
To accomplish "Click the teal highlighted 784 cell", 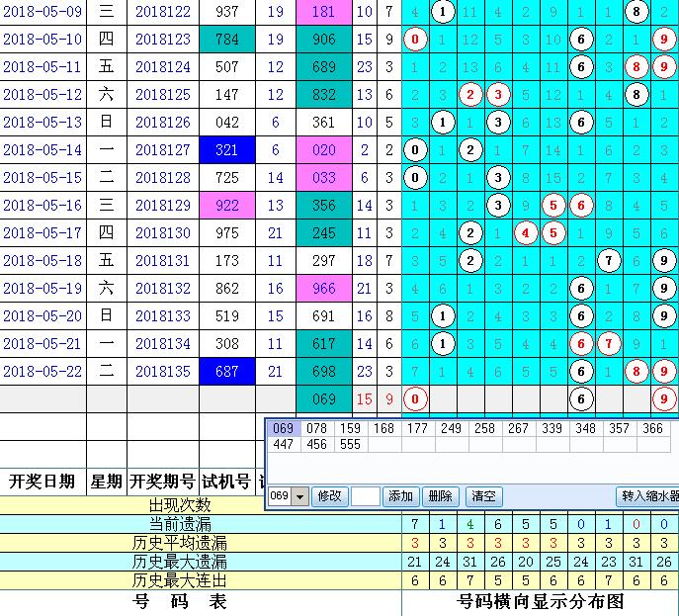I will [x=227, y=39].
